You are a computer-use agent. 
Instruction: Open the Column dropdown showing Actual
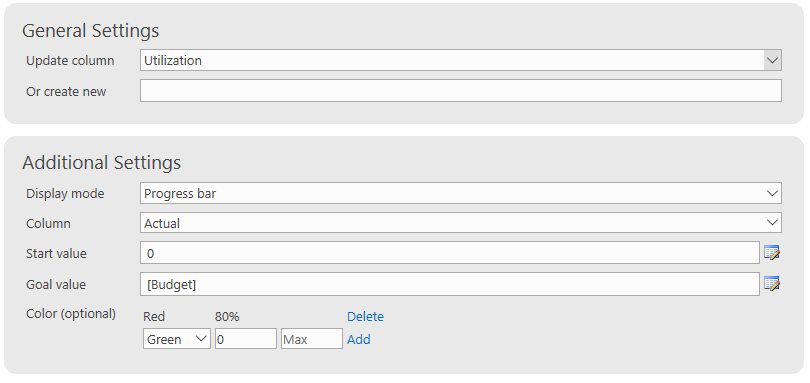point(461,223)
